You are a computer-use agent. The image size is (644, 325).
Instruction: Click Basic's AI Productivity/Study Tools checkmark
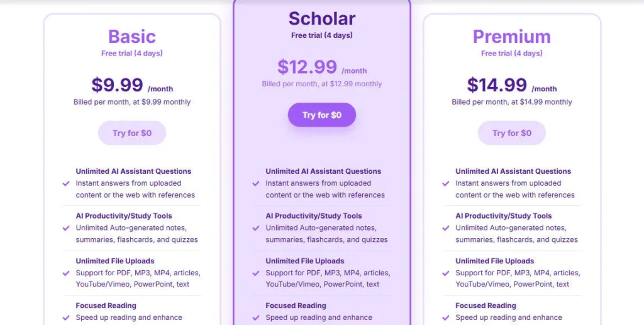tap(66, 228)
